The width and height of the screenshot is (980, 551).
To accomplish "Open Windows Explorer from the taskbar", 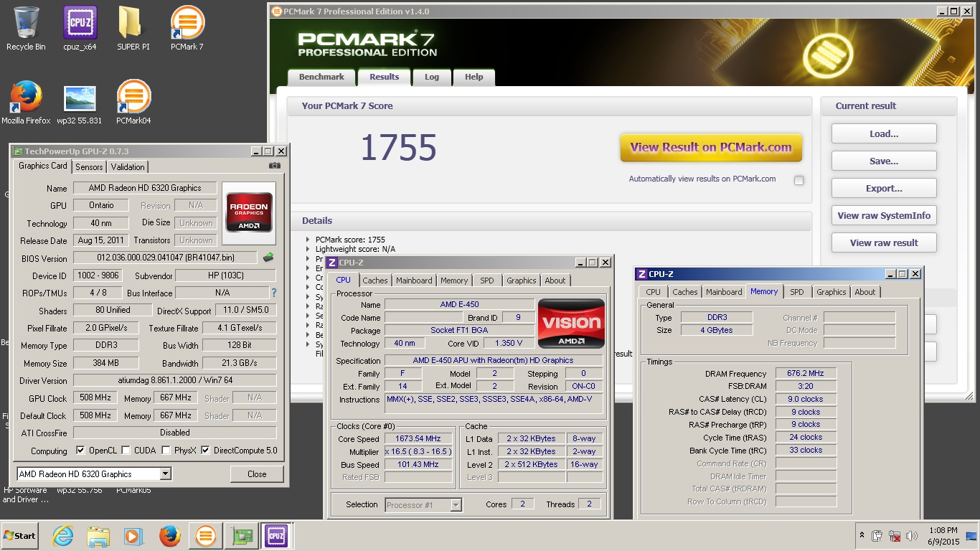I will 98,536.
